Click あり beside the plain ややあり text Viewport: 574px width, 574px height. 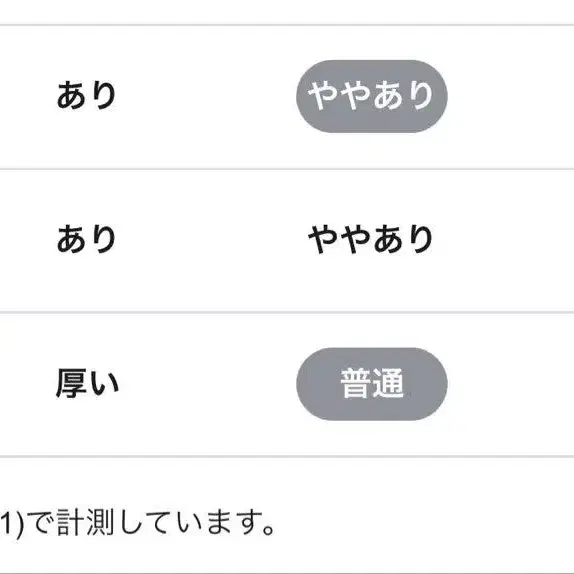[x=86, y=239]
